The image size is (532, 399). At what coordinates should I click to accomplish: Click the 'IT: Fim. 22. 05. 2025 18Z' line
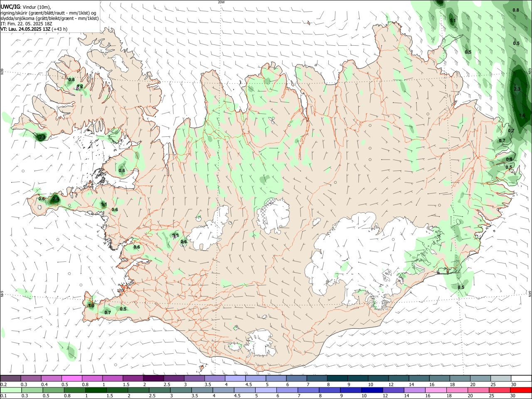coord(26,24)
